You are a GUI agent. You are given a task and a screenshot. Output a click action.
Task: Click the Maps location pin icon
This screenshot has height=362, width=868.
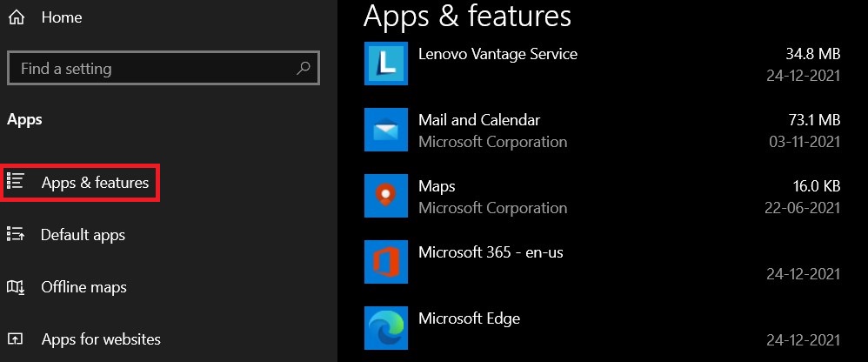(x=386, y=196)
